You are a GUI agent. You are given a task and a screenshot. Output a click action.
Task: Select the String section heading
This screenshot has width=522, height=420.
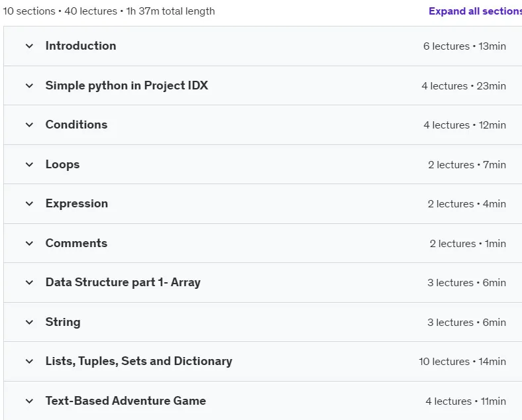pyautogui.click(x=63, y=322)
